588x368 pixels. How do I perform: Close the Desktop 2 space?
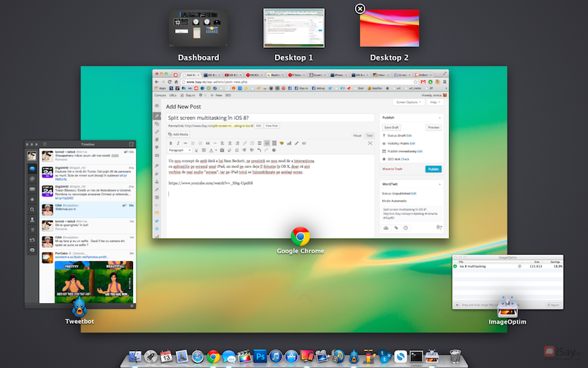pyautogui.click(x=359, y=9)
